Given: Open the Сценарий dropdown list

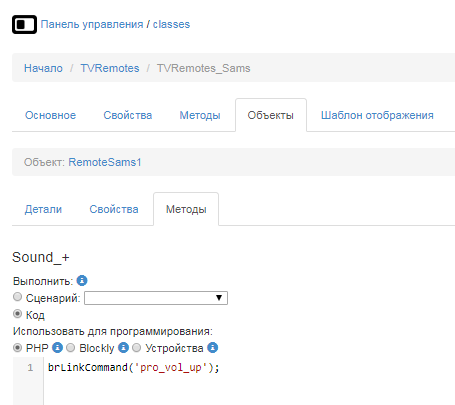Looking at the screenshot, I should tap(156, 298).
